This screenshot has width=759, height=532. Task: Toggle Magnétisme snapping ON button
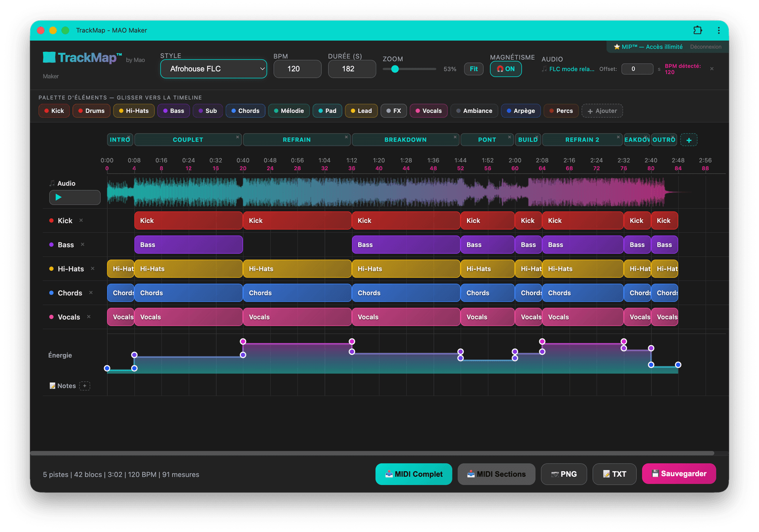505,69
